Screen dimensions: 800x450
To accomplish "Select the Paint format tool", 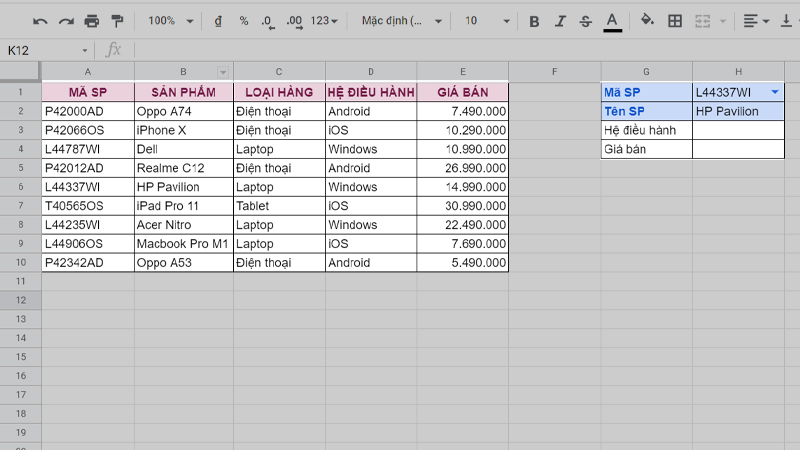I will click(x=117, y=21).
